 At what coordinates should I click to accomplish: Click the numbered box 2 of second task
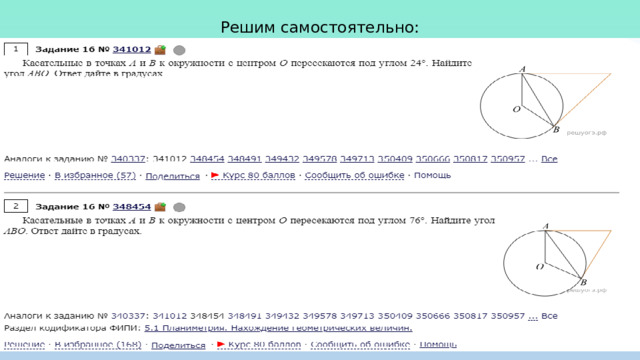click(16, 206)
